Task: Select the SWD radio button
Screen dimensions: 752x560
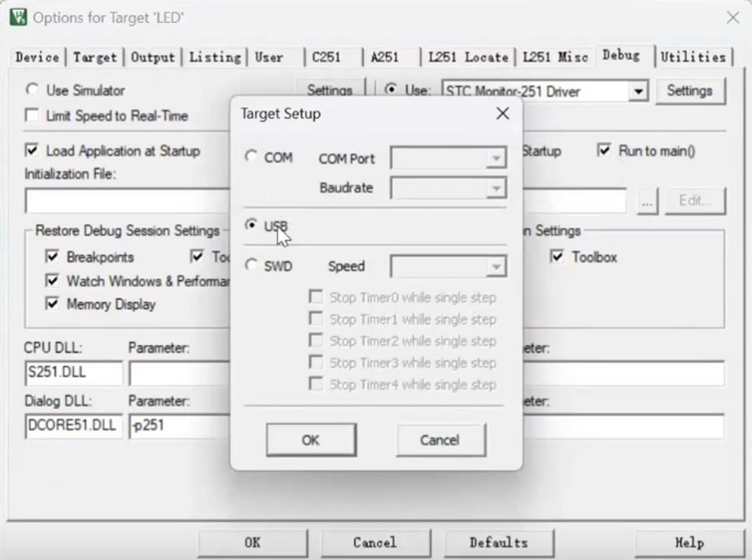Action: (252, 266)
